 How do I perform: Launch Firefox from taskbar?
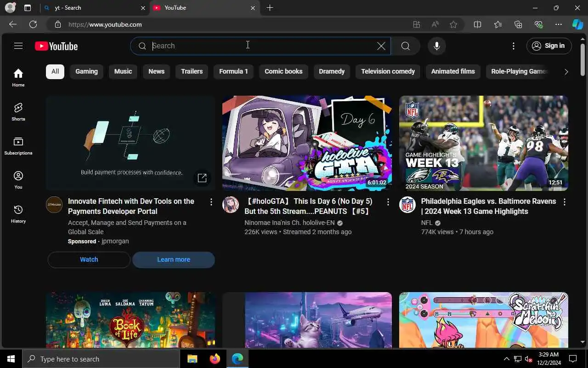click(215, 359)
